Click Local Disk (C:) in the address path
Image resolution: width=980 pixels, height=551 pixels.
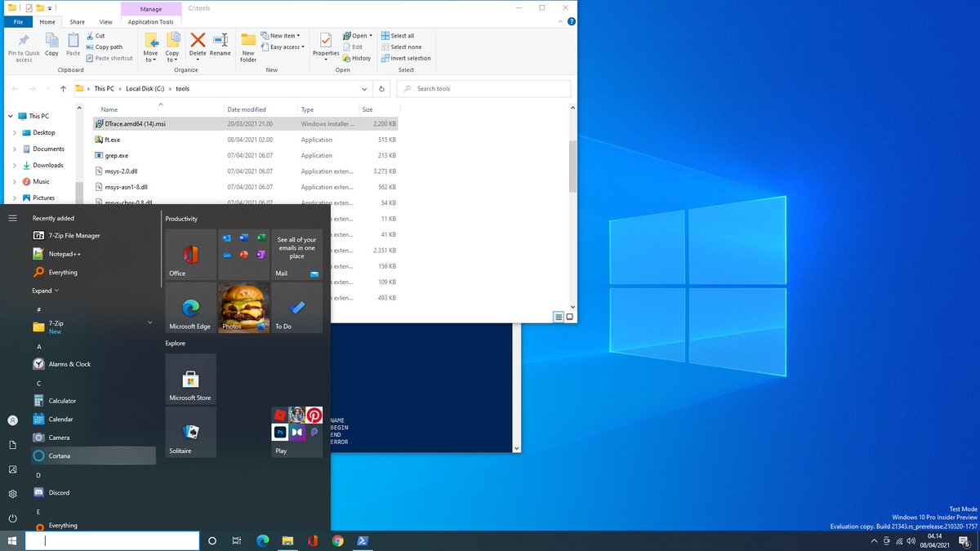(x=145, y=89)
